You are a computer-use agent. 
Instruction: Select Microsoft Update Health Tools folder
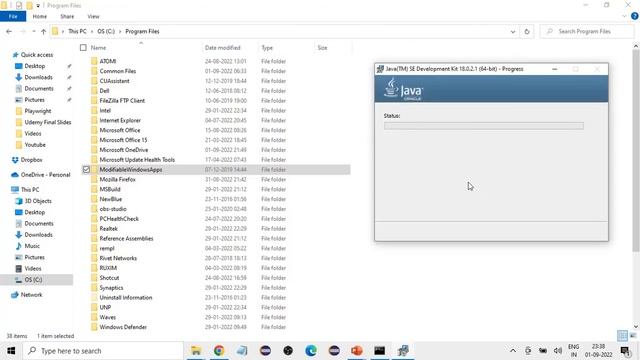pyautogui.click(x=137, y=160)
